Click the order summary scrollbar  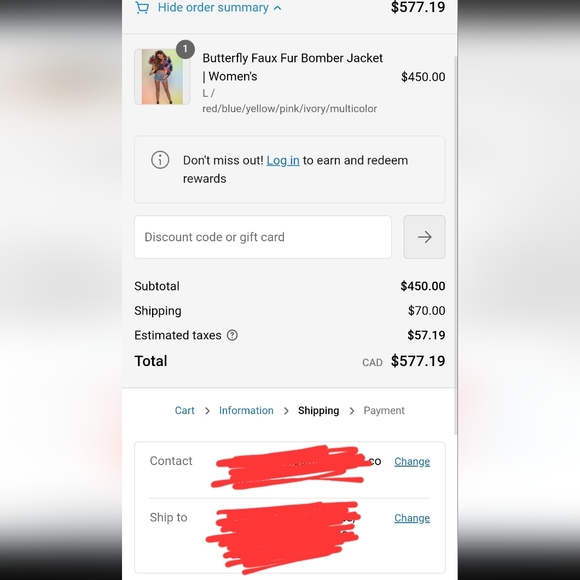[x=456, y=246]
